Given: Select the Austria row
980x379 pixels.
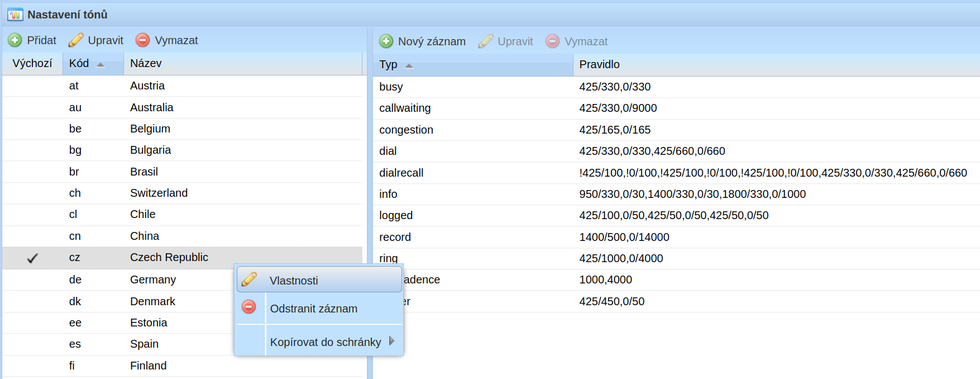Looking at the screenshot, I should 183,86.
